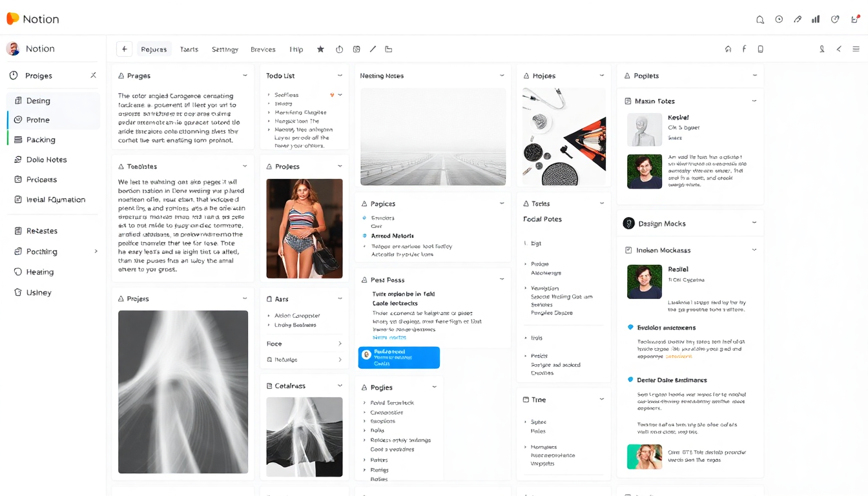Click the bar chart icon in header

(816, 19)
